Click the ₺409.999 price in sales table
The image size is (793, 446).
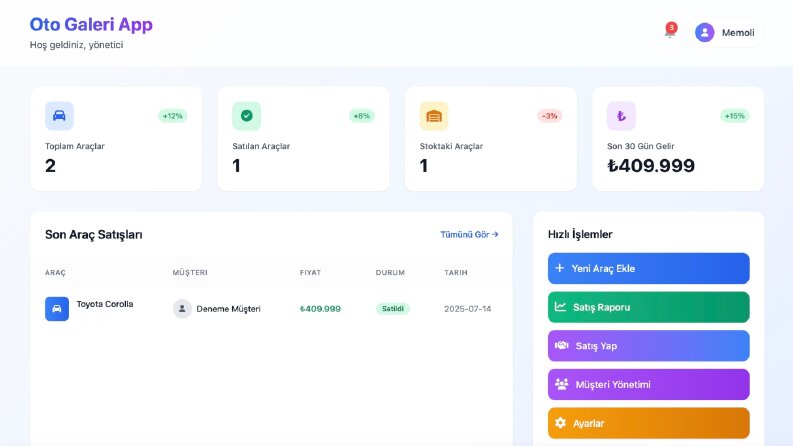[x=320, y=309]
